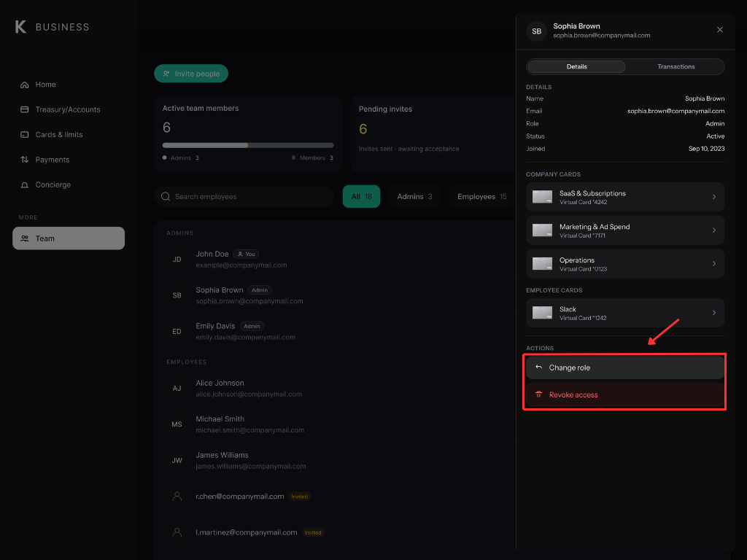Image resolution: width=747 pixels, height=560 pixels.
Task: Open the r.chen@companymail.com invited row
Action: (335, 496)
